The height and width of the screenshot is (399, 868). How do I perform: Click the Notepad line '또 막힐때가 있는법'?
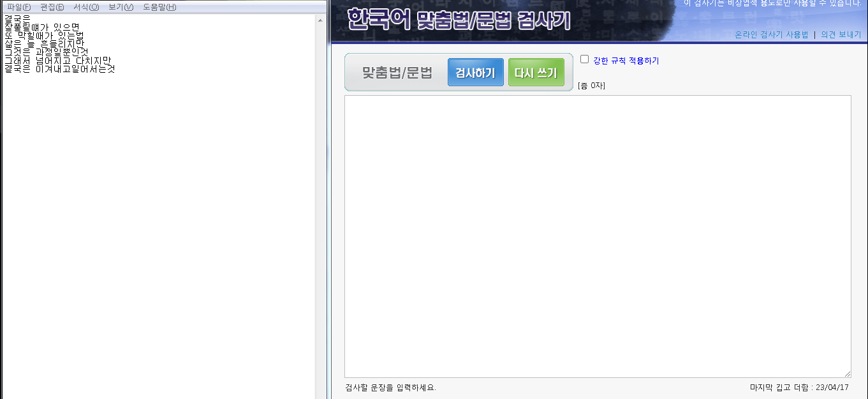(x=44, y=35)
